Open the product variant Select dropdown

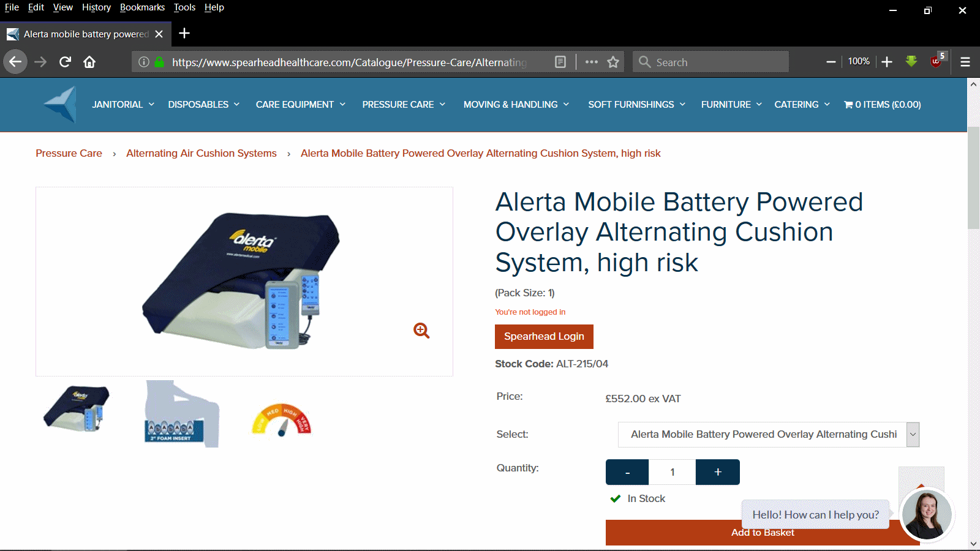tap(769, 435)
